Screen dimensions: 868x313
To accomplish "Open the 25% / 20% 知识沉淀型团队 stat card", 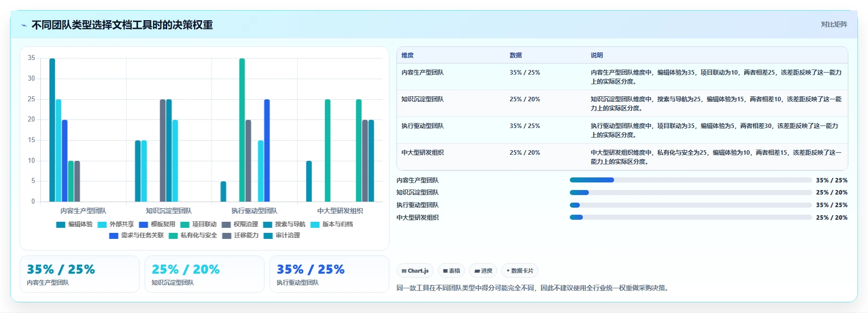I will (x=205, y=274).
